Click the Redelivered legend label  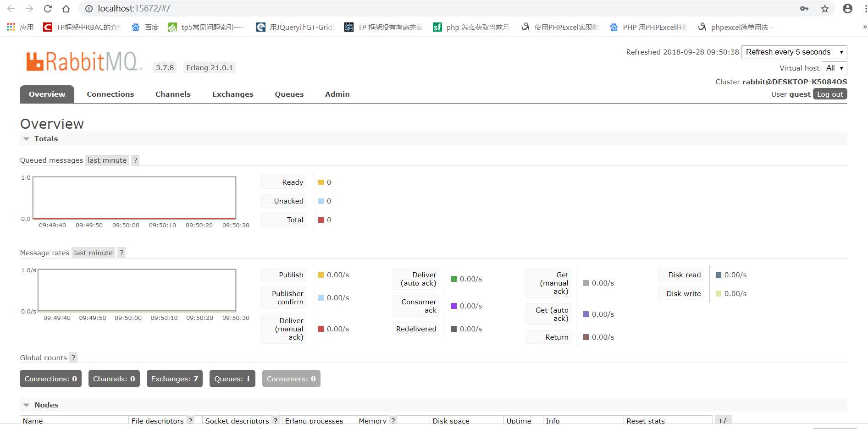tap(416, 329)
